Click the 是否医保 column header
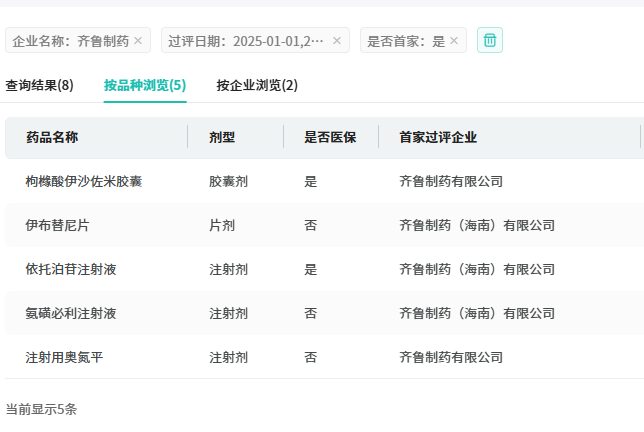 coord(330,137)
